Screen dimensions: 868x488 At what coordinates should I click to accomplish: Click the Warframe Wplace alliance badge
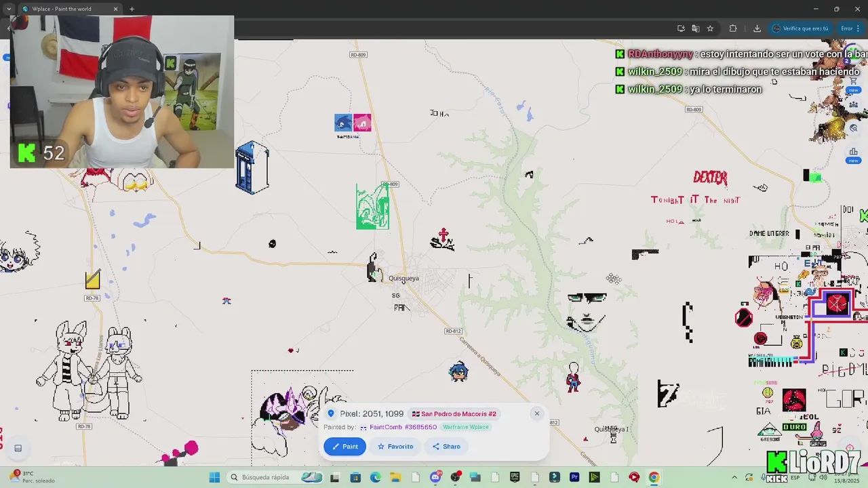point(465,427)
